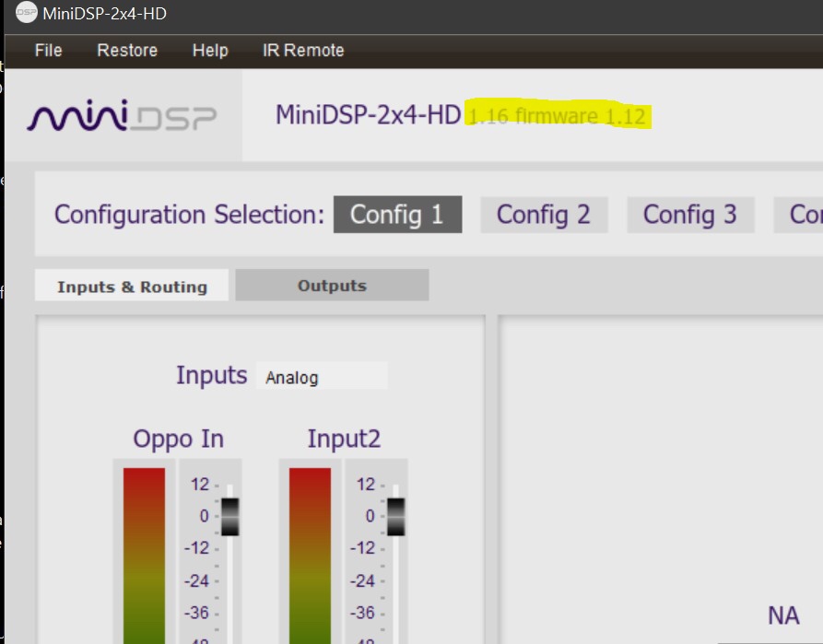The height and width of the screenshot is (644, 823).
Task: Open the Help menu
Action: coord(210,51)
